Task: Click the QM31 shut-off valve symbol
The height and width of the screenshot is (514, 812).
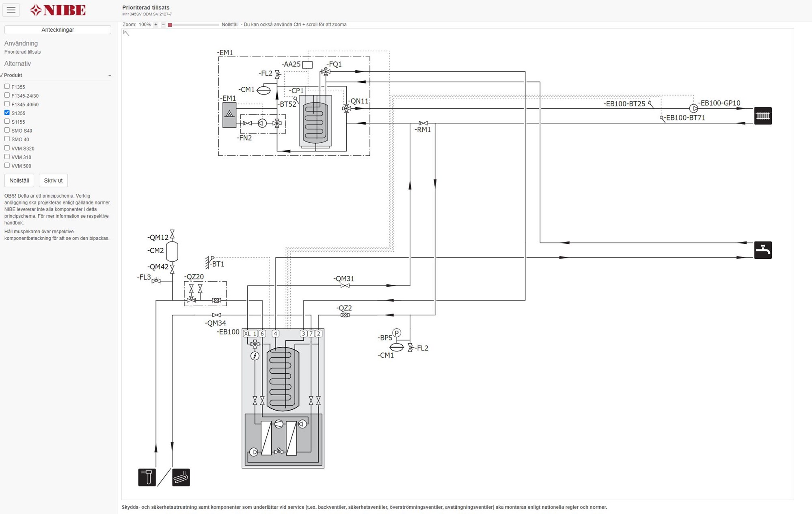Action: pos(345,286)
